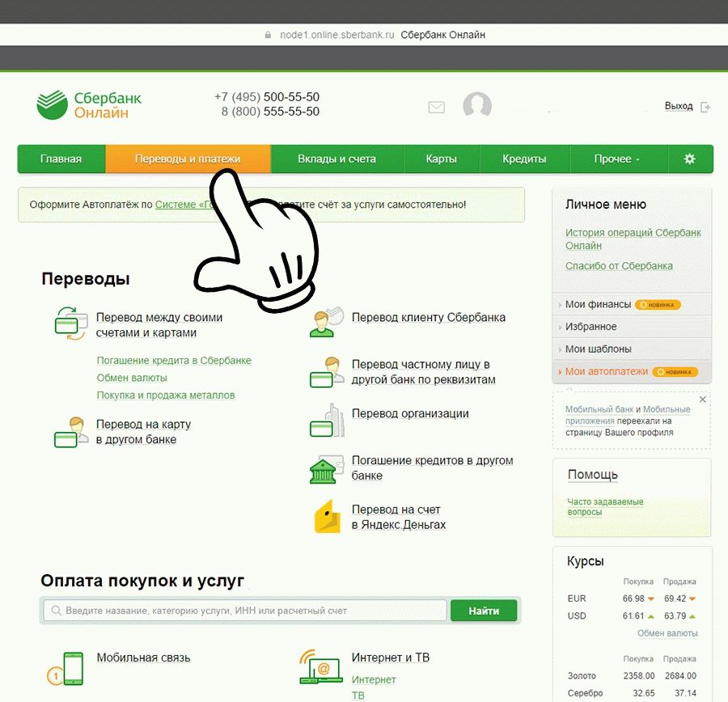Click the Internet and TV icon
Screen dimensions: 728x702
[x=320, y=666]
